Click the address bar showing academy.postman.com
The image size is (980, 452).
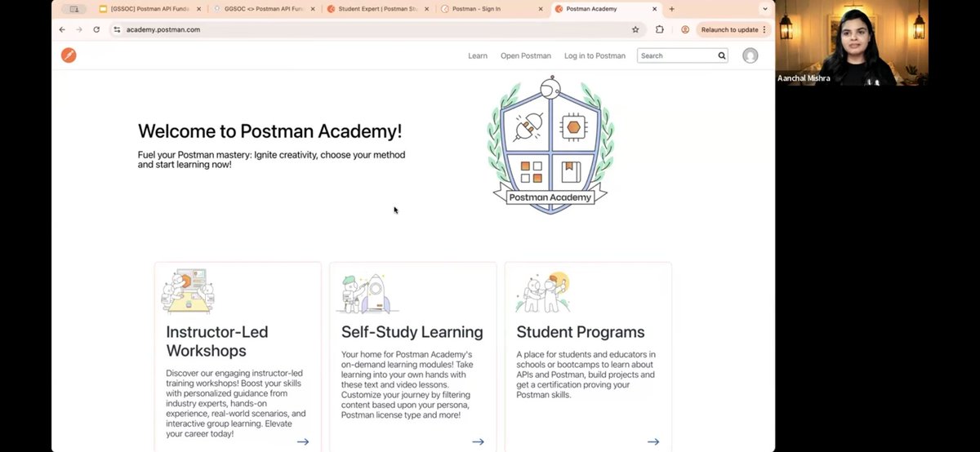point(376,29)
